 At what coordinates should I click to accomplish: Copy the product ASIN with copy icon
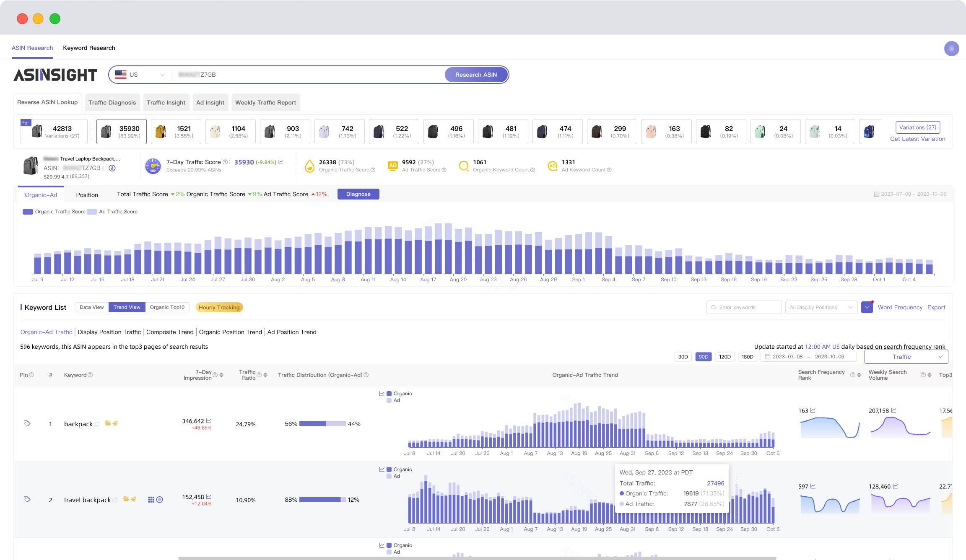click(x=105, y=168)
